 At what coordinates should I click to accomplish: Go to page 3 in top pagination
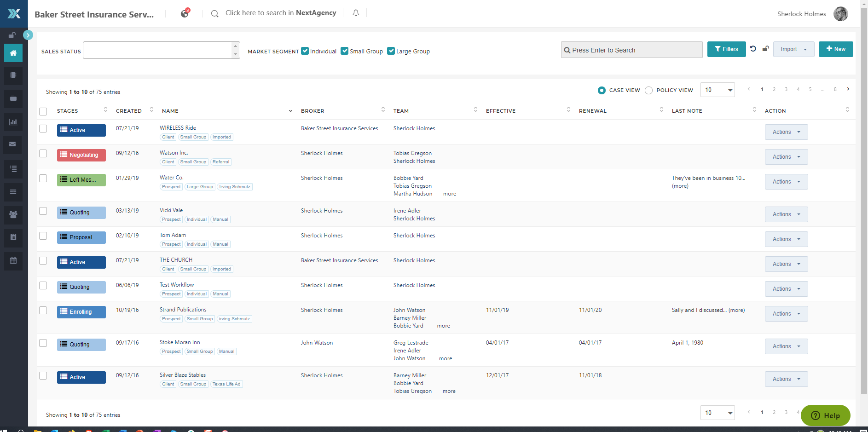[786, 90]
